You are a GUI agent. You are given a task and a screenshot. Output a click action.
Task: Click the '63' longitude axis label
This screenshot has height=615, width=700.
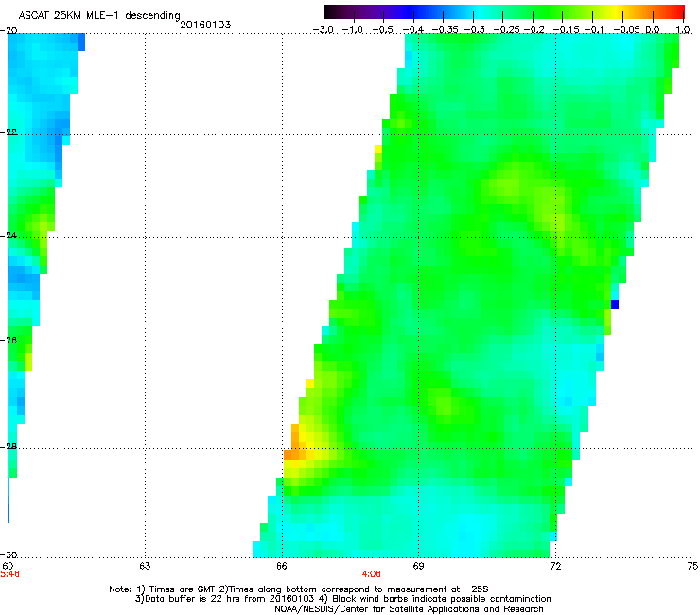click(x=145, y=566)
